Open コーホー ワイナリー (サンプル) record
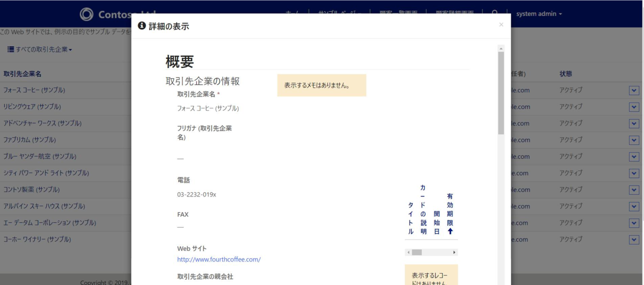 [37, 240]
